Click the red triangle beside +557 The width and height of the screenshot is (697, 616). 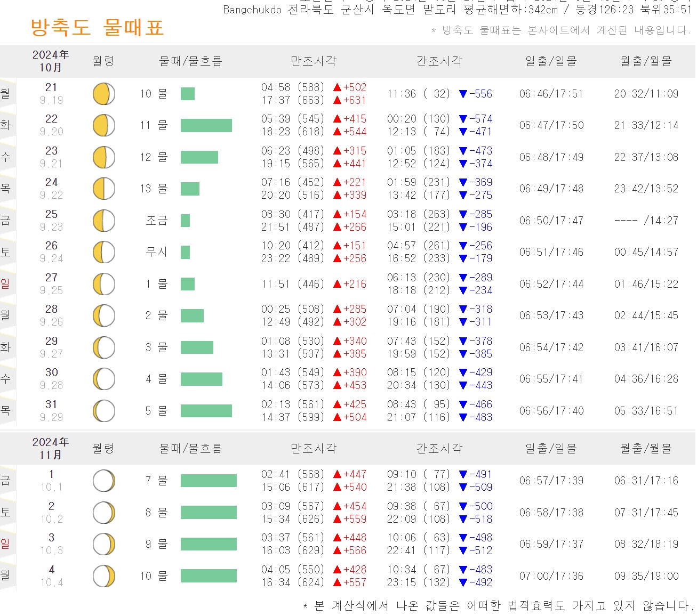click(337, 582)
